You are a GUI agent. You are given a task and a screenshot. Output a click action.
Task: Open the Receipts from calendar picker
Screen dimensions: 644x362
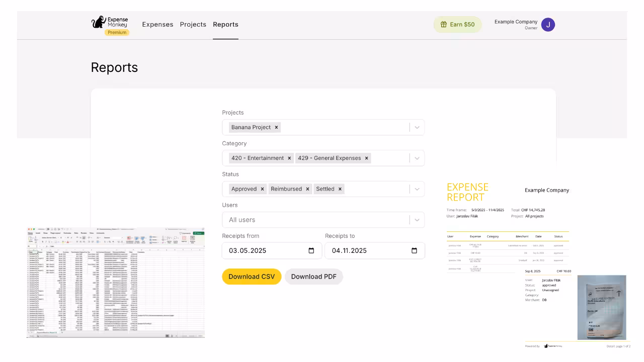[x=312, y=250]
